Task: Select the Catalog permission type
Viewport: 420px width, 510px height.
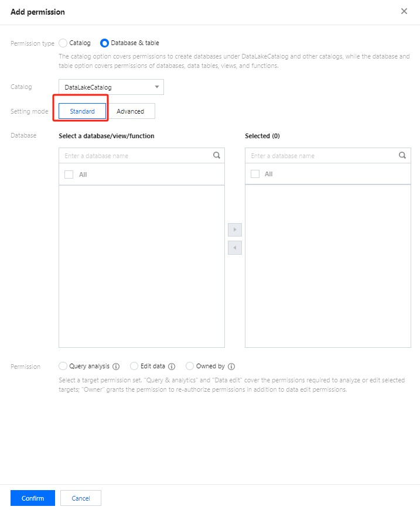Action: pos(63,43)
